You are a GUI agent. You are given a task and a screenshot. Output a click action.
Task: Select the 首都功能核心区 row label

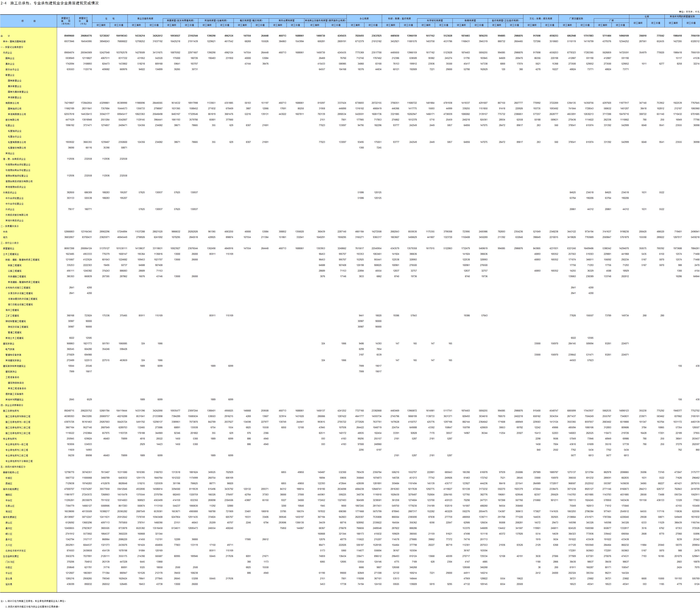coord(11,472)
